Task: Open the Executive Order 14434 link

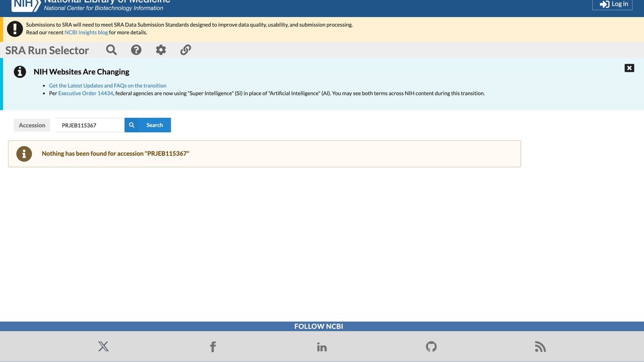Action: coord(86,93)
